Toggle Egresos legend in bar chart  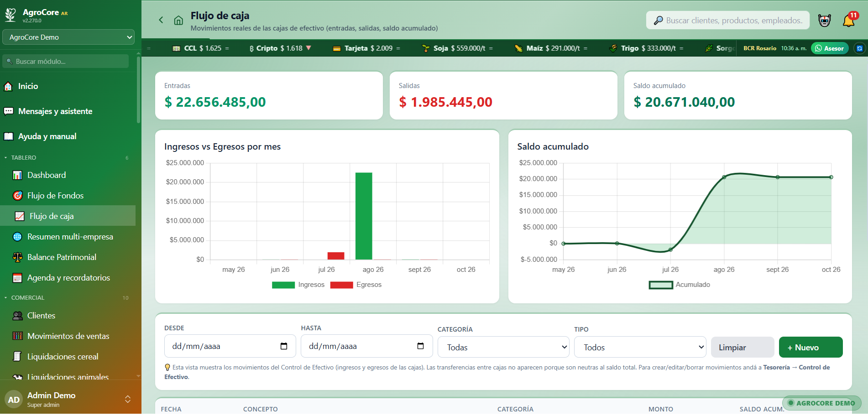coord(356,285)
